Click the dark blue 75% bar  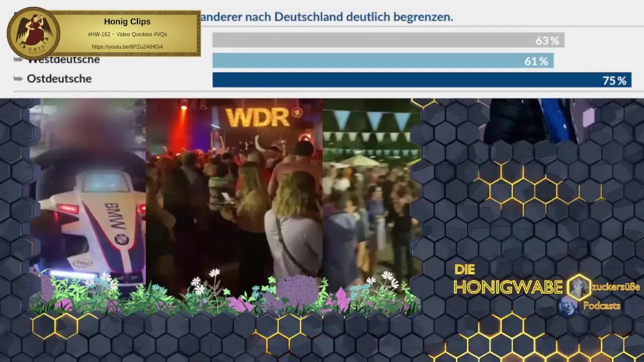click(422, 80)
